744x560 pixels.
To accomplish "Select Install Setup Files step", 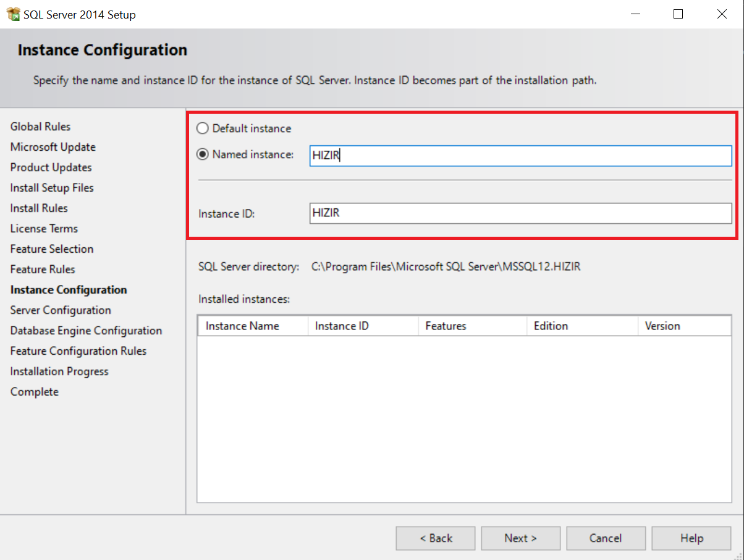I will [x=52, y=188].
